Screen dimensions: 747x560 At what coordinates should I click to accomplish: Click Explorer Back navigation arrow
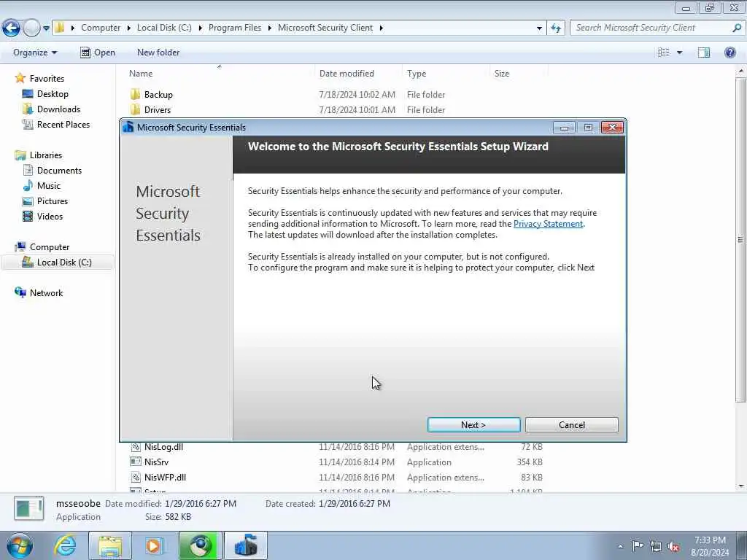(11, 28)
